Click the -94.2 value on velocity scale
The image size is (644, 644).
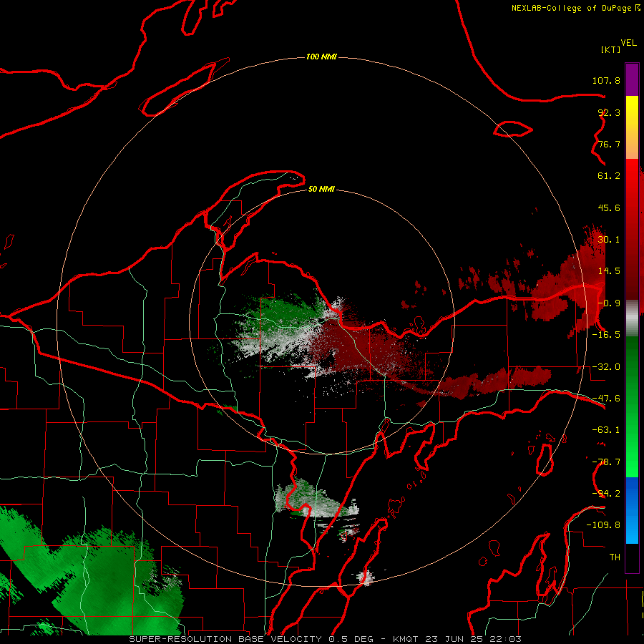pyautogui.click(x=606, y=493)
